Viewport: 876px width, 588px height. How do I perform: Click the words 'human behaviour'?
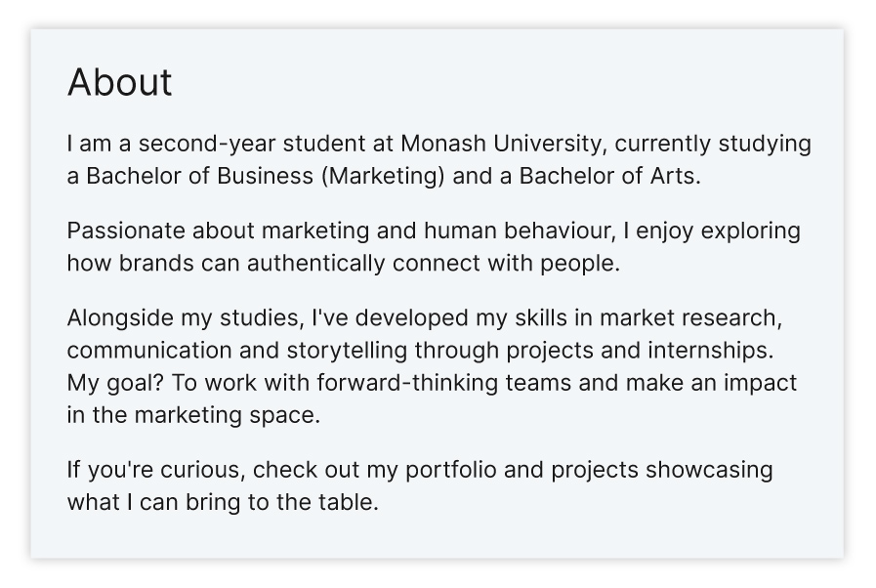517,231
